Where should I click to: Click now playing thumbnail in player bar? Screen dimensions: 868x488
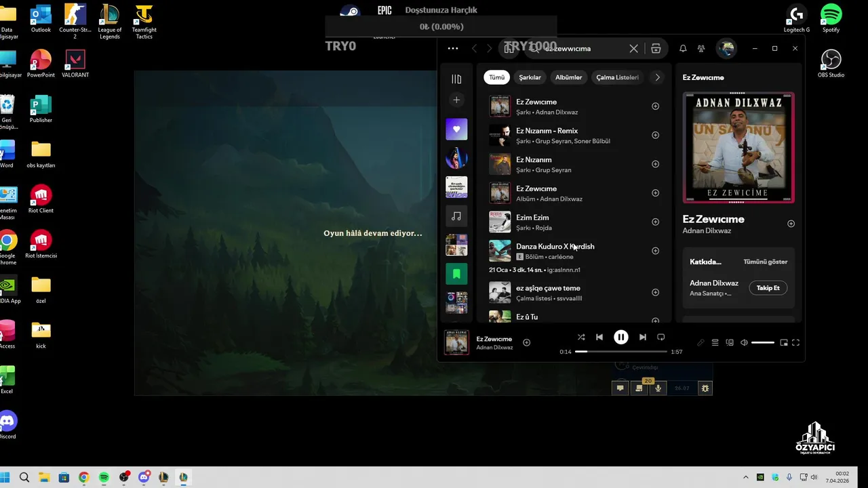click(456, 342)
